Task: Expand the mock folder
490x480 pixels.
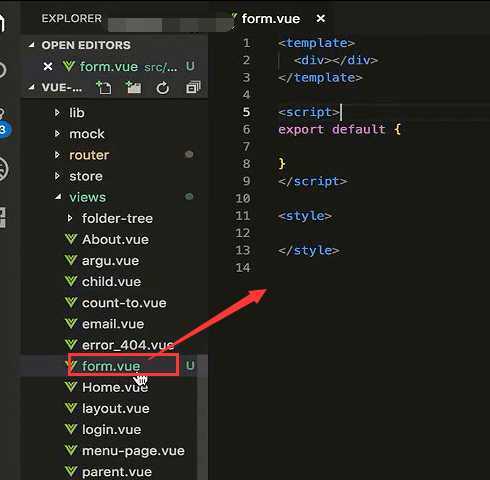Action: (57, 134)
